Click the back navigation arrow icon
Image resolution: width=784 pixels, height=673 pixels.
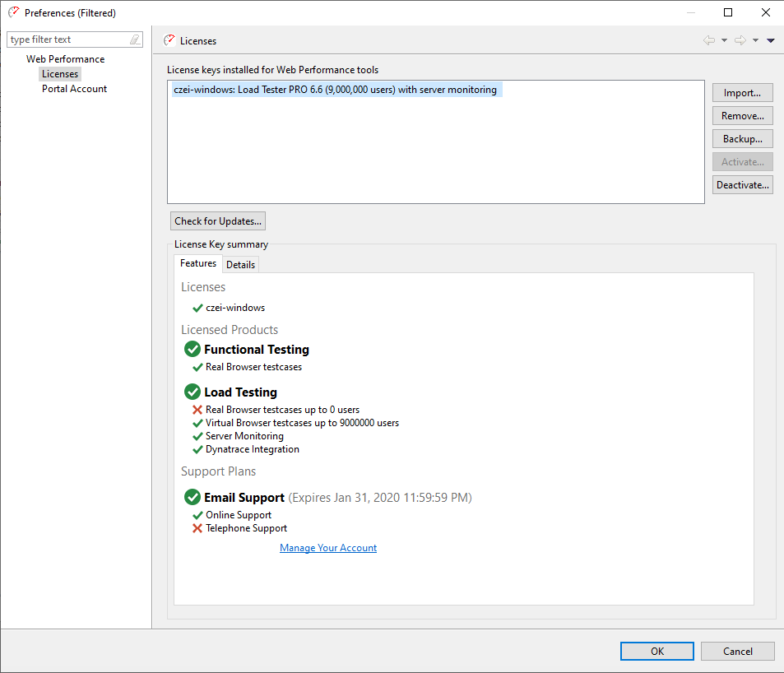click(709, 40)
